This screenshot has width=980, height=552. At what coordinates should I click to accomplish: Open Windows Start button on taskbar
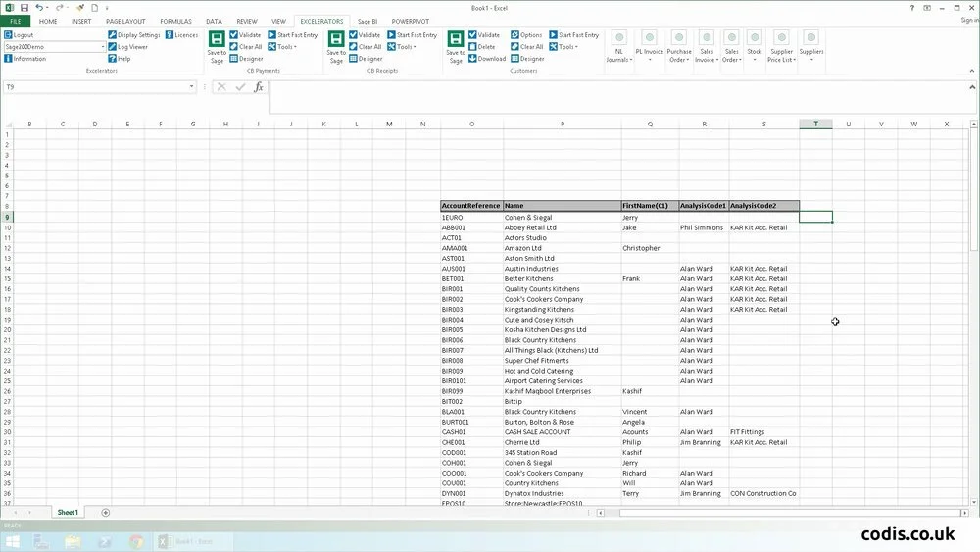pos(13,542)
